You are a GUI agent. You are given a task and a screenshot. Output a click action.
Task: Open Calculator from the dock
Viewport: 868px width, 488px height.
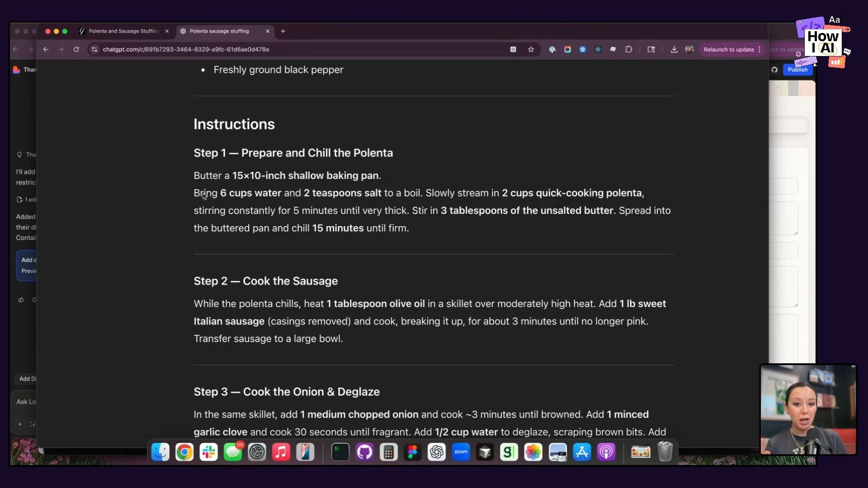point(388,452)
